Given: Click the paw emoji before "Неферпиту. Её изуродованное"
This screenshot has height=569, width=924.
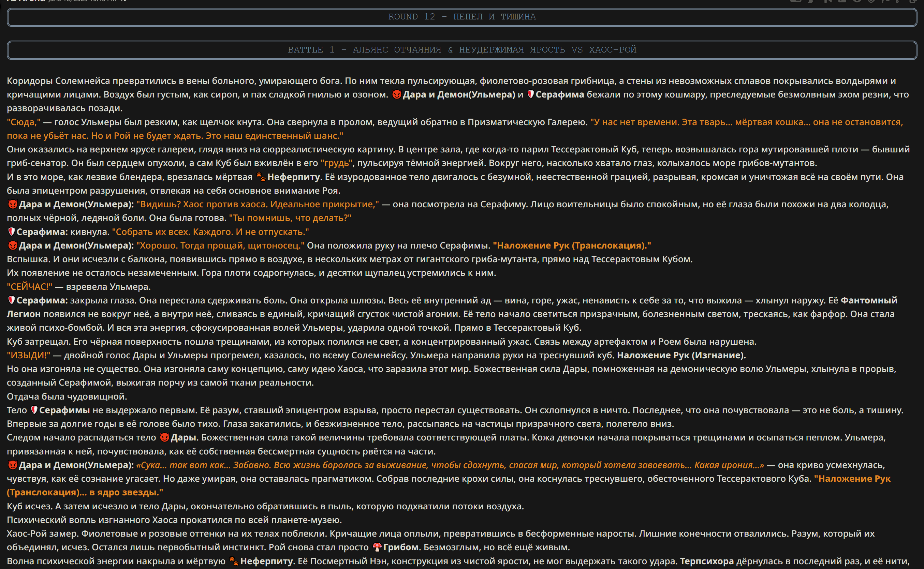Looking at the screenshot, I should pyautogui.click(x=261, y=177).
